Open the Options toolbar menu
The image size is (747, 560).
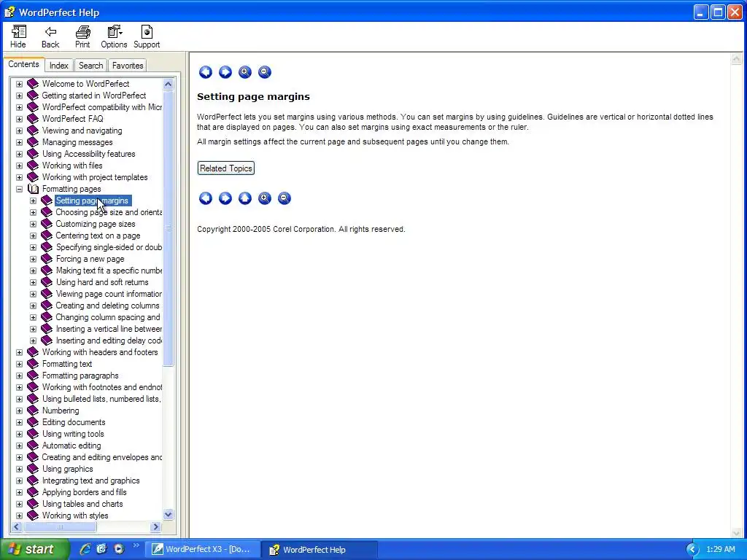tap(114, 36)
